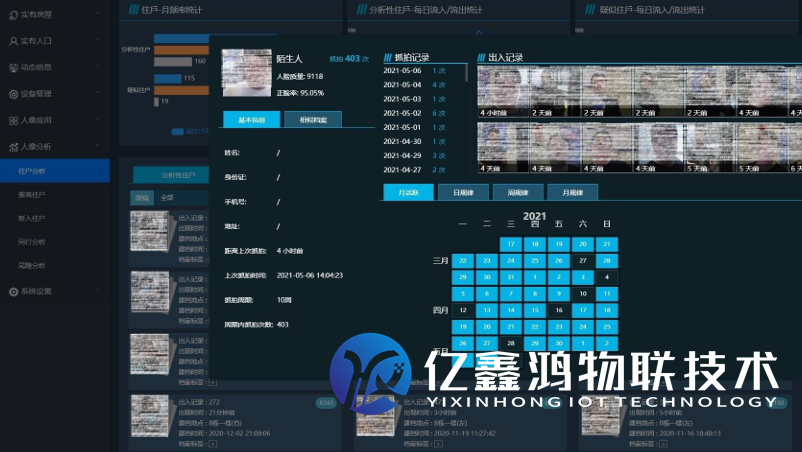
Task: Click the 人像应用 grid icon in sidebar
Action: [x=13, y=121]
